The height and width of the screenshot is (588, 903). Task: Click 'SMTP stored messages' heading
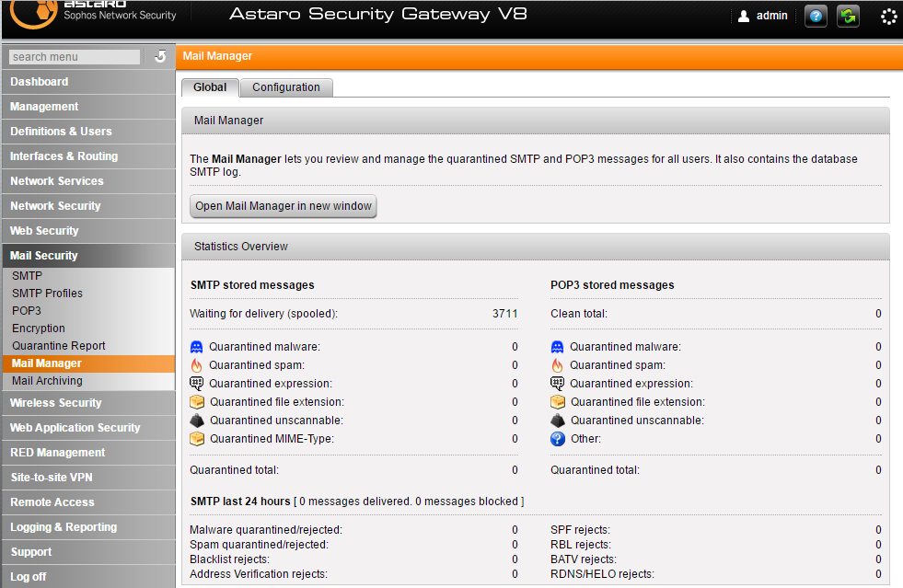coord(252,285)
